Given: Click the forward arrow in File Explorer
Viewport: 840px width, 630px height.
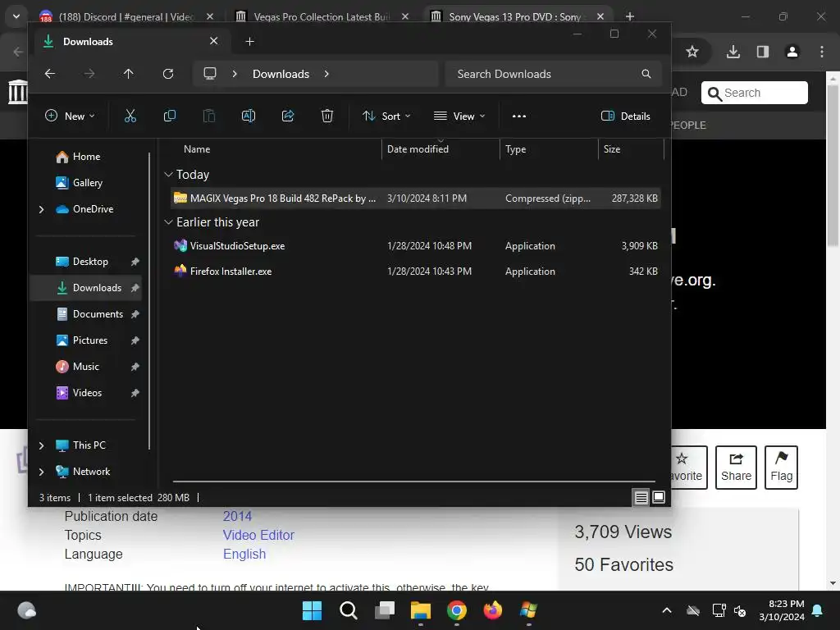Looking at the screenshot, I should click(89, 74).
